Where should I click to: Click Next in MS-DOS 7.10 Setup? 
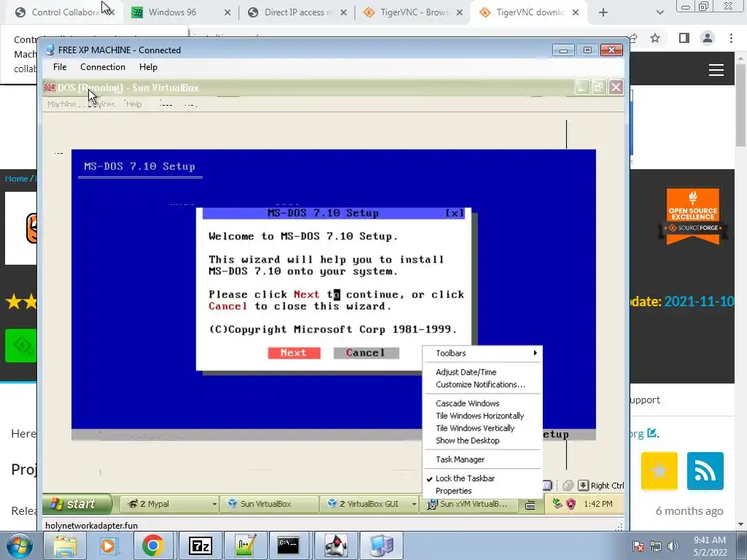[x=293, y=353]
